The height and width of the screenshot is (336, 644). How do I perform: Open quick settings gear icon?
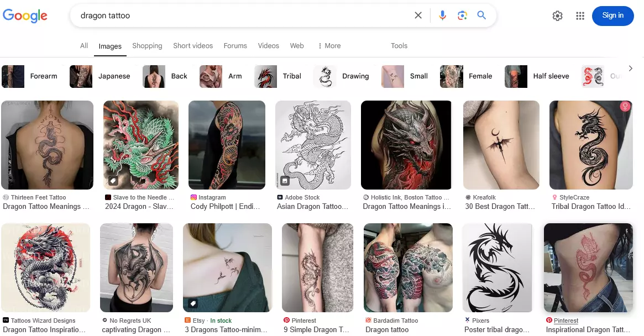[557, 16]
